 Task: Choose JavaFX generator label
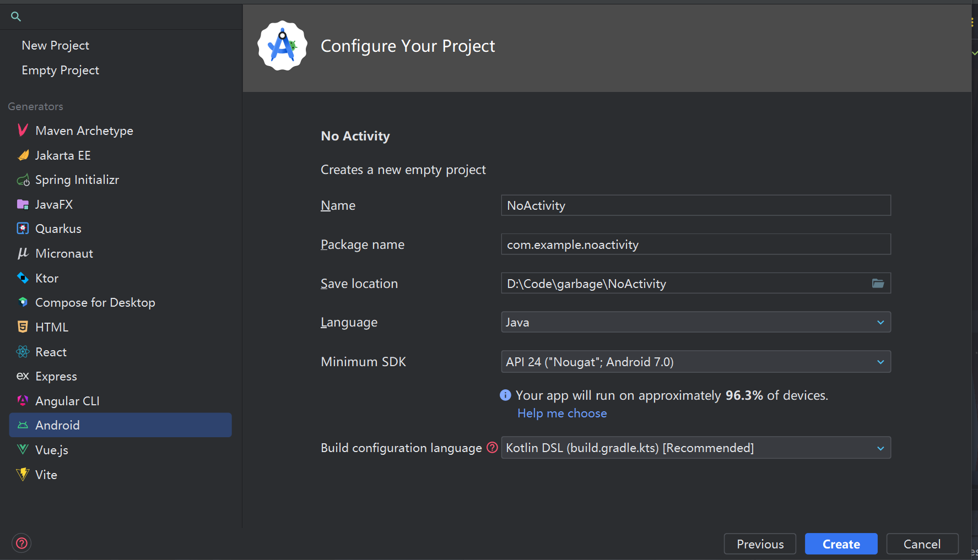coord(54,204)
